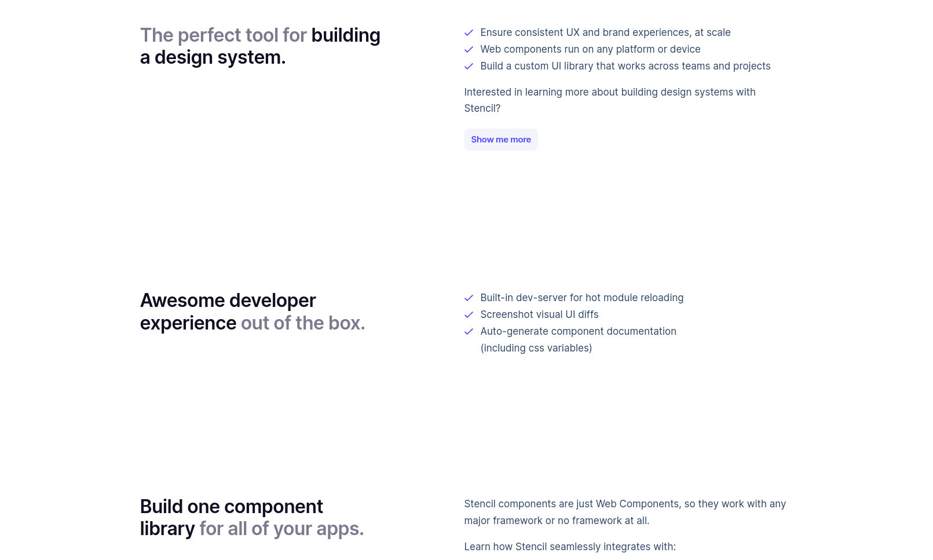
Task: Click the "Build one component library" heading
Action: 252,518
